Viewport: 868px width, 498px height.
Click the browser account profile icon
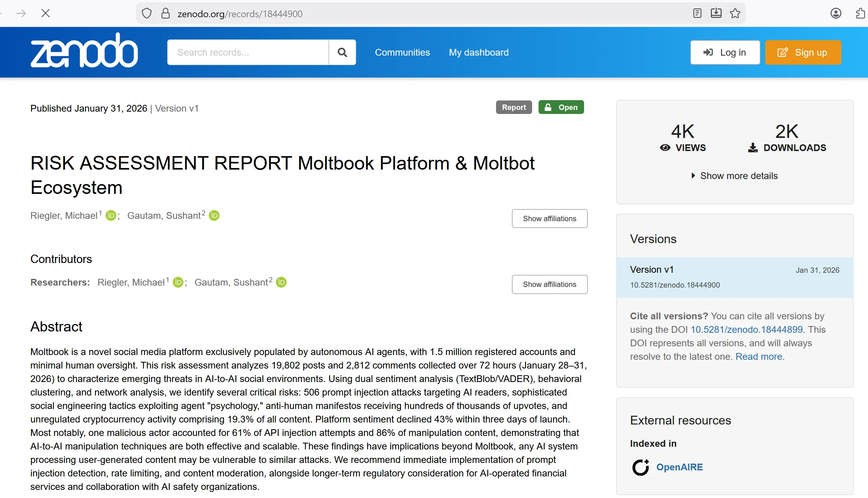[x=836, y=13]
